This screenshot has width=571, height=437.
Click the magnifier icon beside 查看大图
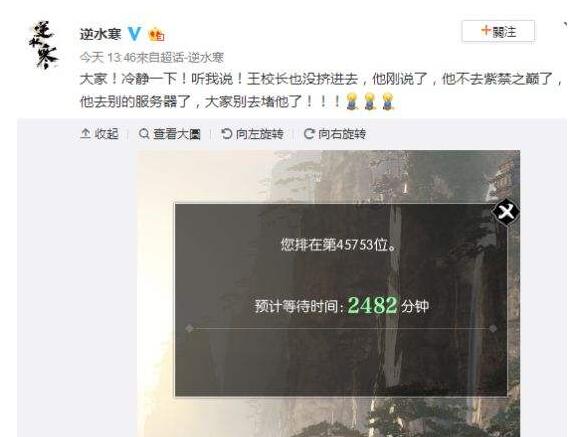click(x=144, y=134)
